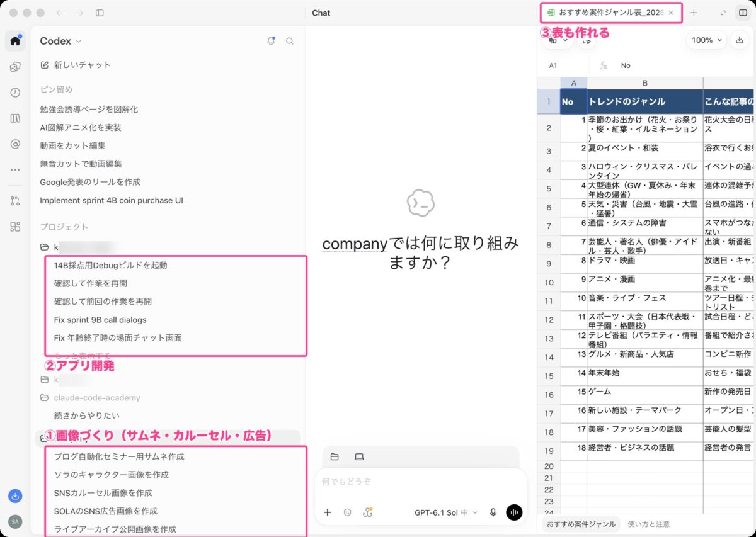Open pinned chat AI図解アニメ化を実装
The image size is (756, 537).
[81, 127]
